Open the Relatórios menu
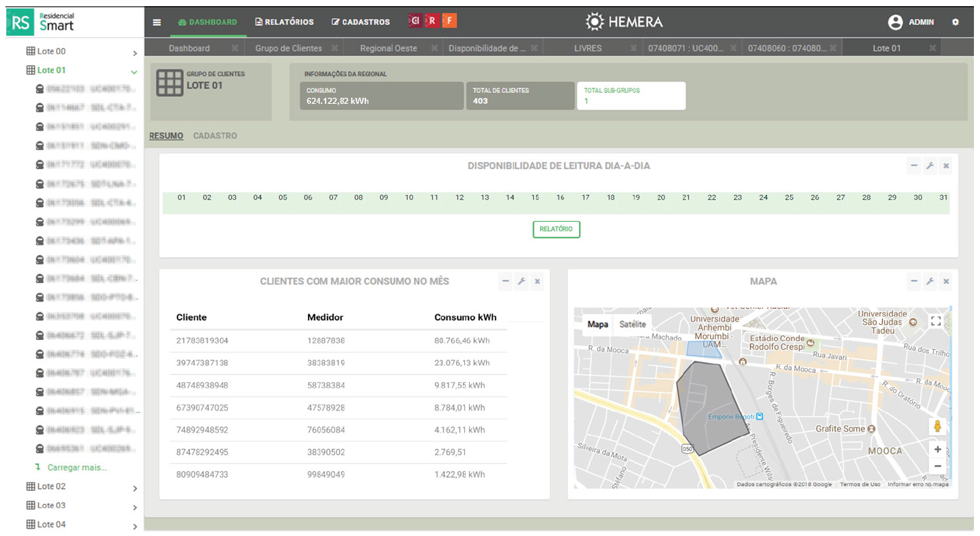This screenshot has height=536, width=980. [284, 22]
